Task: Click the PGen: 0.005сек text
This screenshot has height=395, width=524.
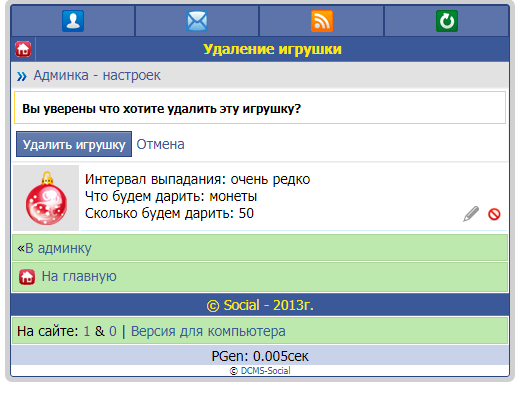Action: 260,356
